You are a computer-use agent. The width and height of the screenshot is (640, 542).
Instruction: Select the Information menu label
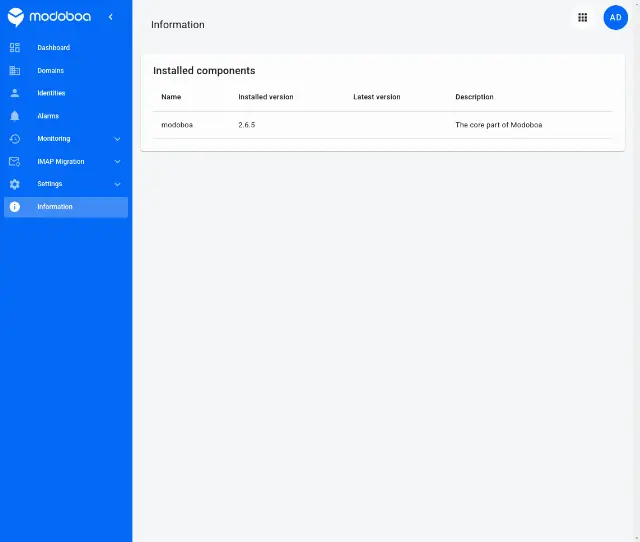pos(55,207)
